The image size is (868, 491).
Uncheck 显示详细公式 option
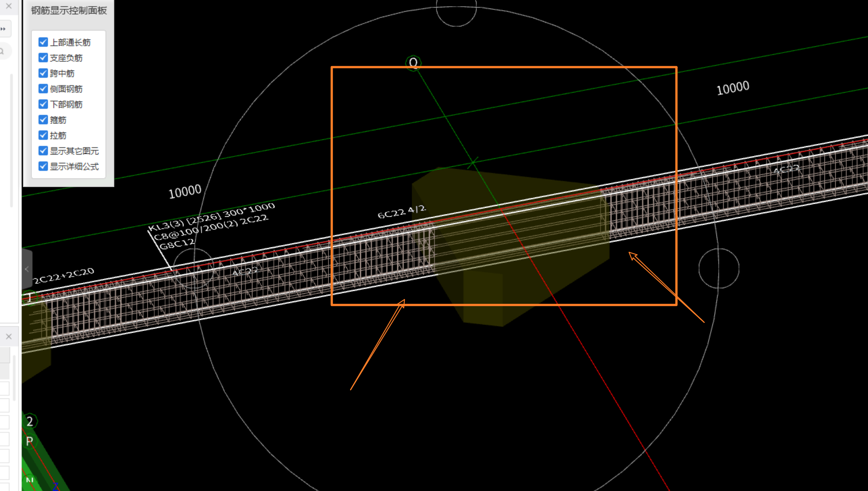point(43,166)
